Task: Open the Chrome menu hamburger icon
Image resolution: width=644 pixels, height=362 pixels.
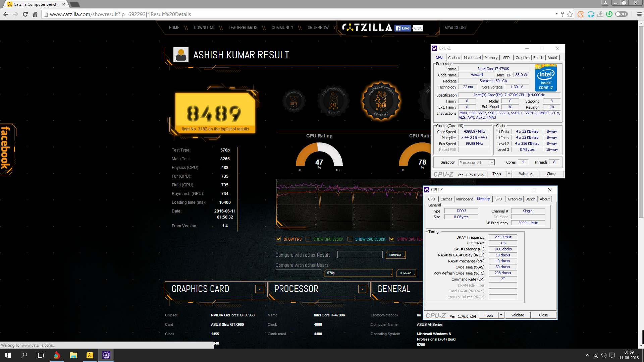Action: coord(639,14)
